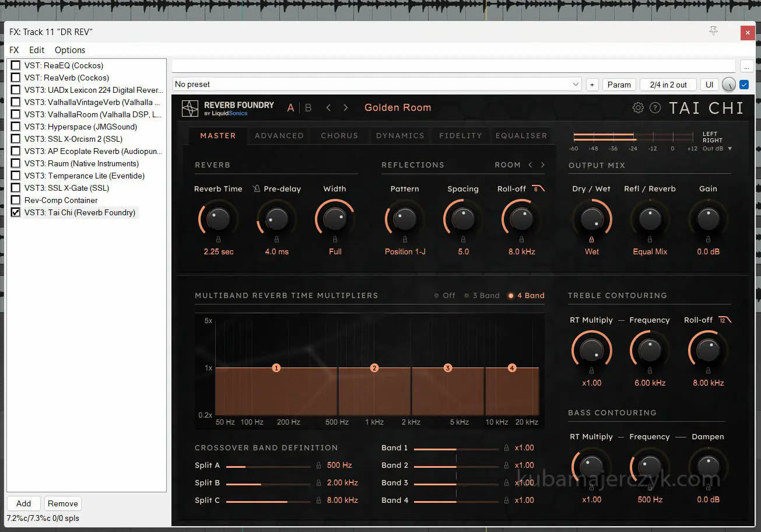Select next Reflections room type
The width and height of the screenshot is (761, 532).
coord(543,165)
